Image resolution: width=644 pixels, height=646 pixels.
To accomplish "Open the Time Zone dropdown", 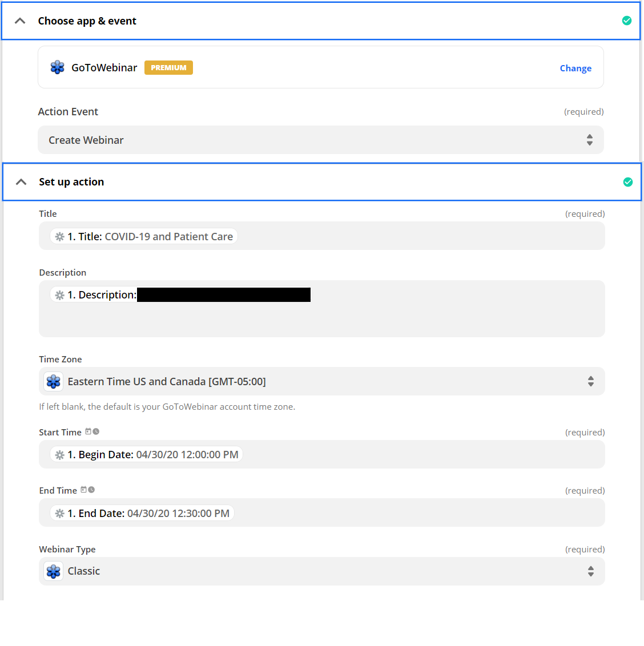I will 321,381.
